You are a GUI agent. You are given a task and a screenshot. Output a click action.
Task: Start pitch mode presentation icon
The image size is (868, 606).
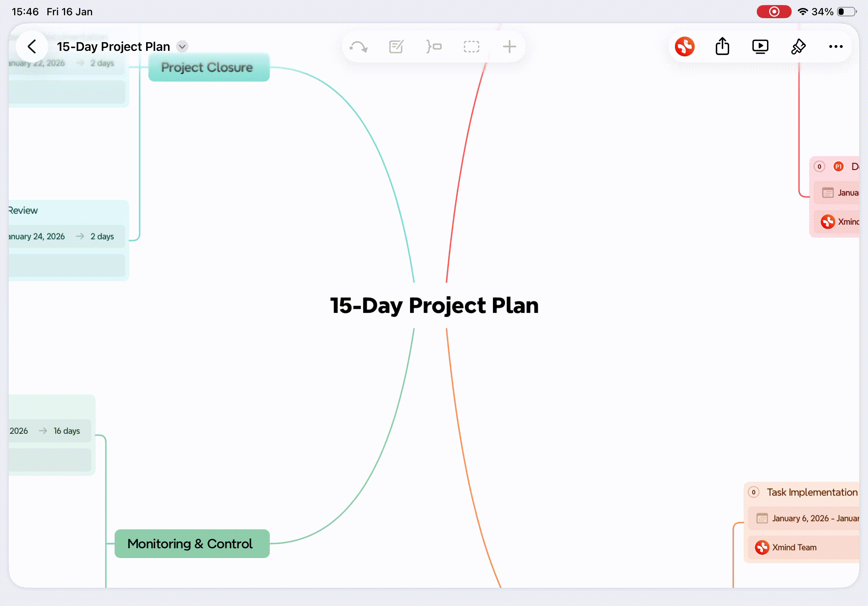(760, 47)
